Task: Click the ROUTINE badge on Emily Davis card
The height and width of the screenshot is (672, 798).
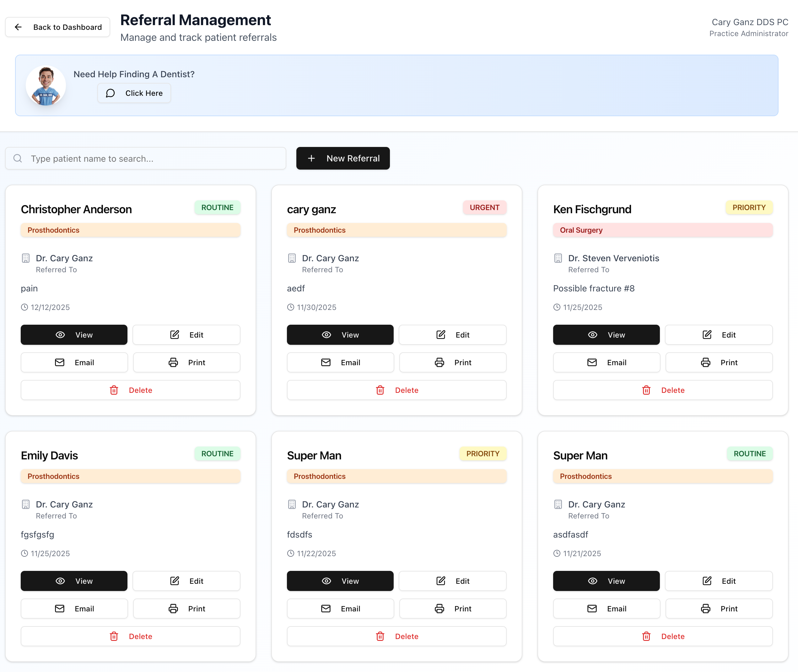Action: point(217,454)
